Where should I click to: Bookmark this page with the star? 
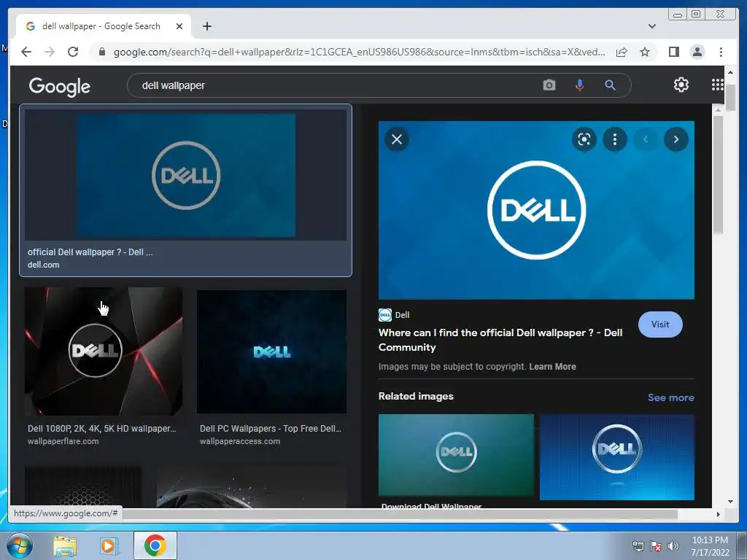(645, 52)
